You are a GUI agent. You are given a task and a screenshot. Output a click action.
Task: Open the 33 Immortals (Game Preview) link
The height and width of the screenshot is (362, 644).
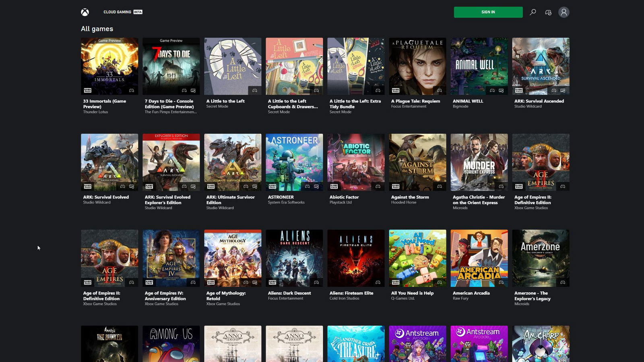104,104
